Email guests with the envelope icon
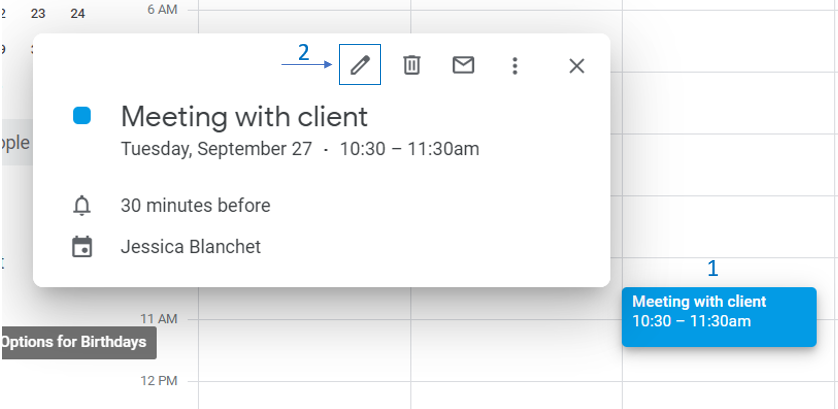838x409 pixels. [463, 65]
